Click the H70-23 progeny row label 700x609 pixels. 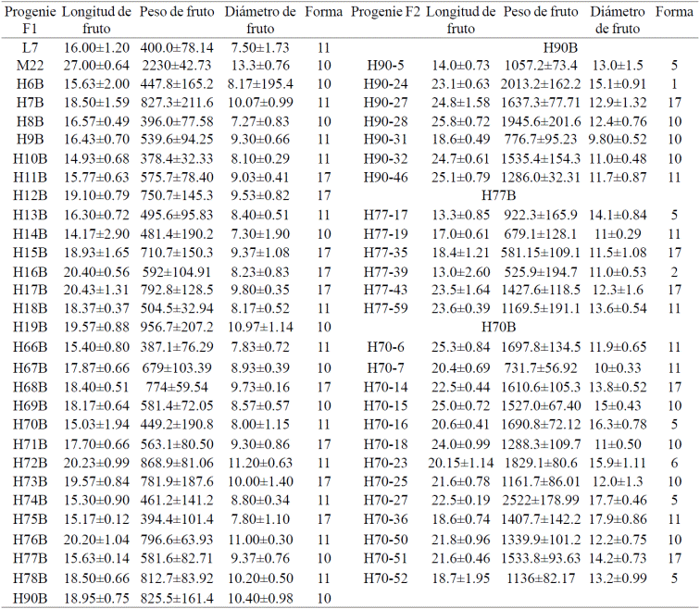387,463
